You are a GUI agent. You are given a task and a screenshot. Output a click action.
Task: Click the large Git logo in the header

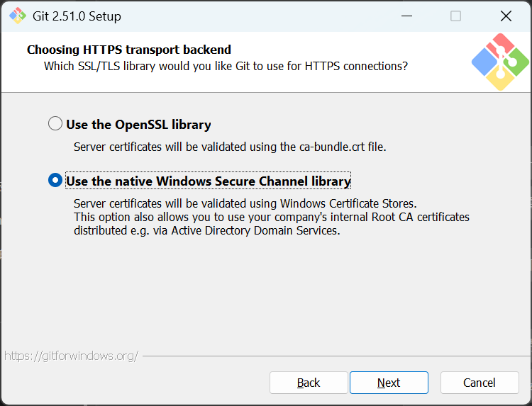coord(500,62)
